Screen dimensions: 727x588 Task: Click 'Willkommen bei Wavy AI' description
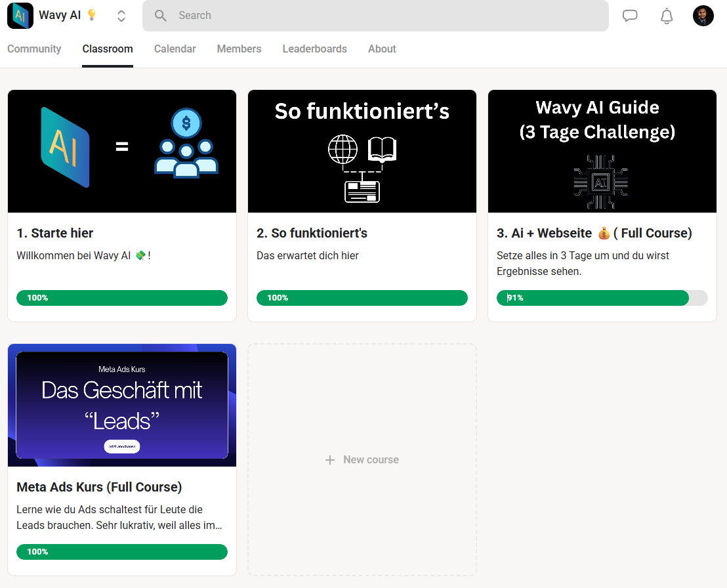coord(83,255)
